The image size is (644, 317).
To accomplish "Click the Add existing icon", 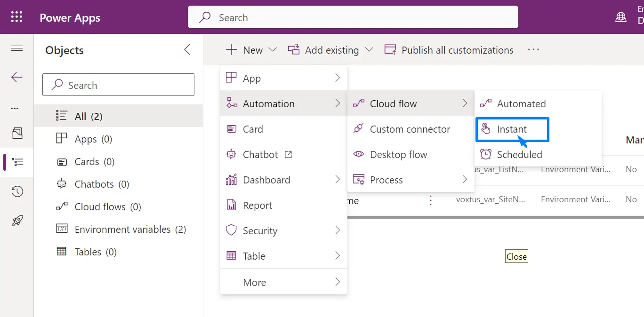I will click(x=294, y=50).
